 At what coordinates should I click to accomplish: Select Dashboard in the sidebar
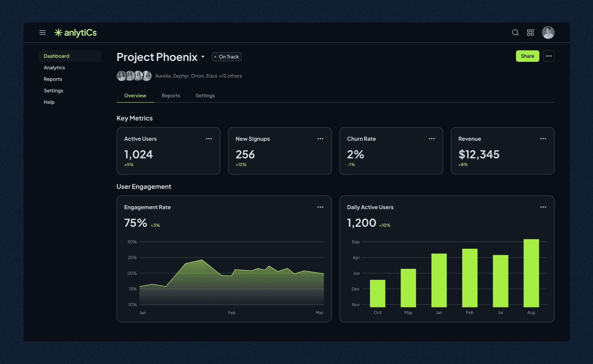(70, 56)
